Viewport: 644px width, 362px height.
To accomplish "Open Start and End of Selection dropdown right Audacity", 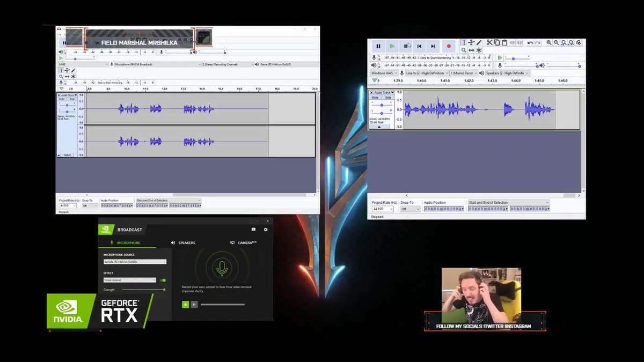I will pos(509,202).
